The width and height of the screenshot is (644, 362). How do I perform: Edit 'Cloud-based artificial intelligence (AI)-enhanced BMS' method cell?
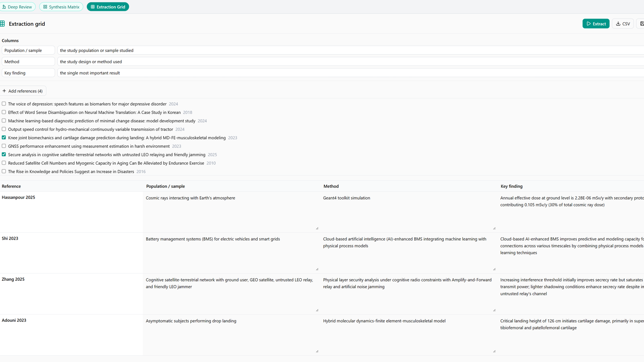click(x=408, y=253)
